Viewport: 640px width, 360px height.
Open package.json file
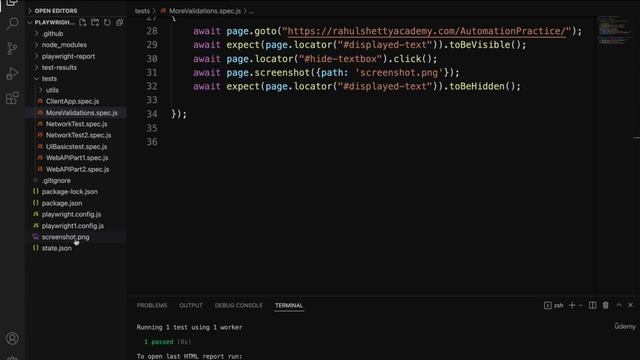point(62,203)
